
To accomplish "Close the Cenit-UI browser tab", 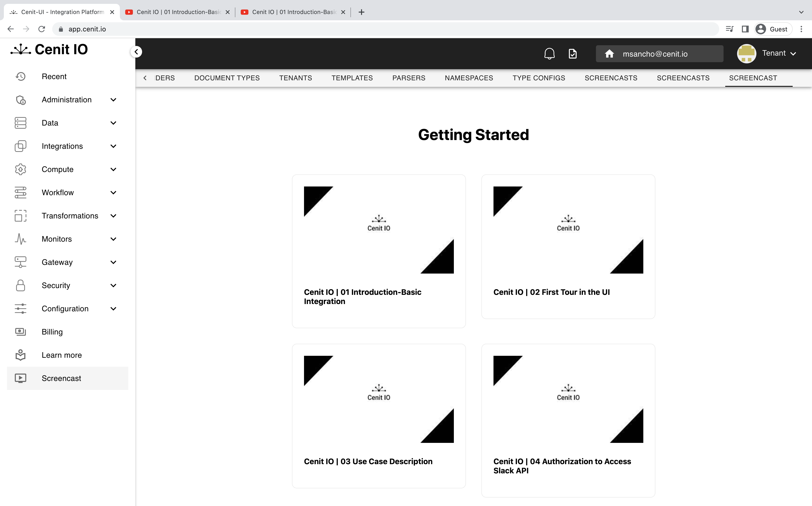I will click(x=112, y=12).
